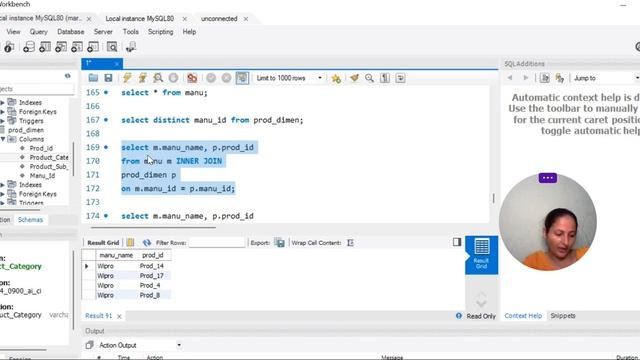Add snippet using the star icon
This screenshot has width=640, height=360.
(x=336, y=78)
